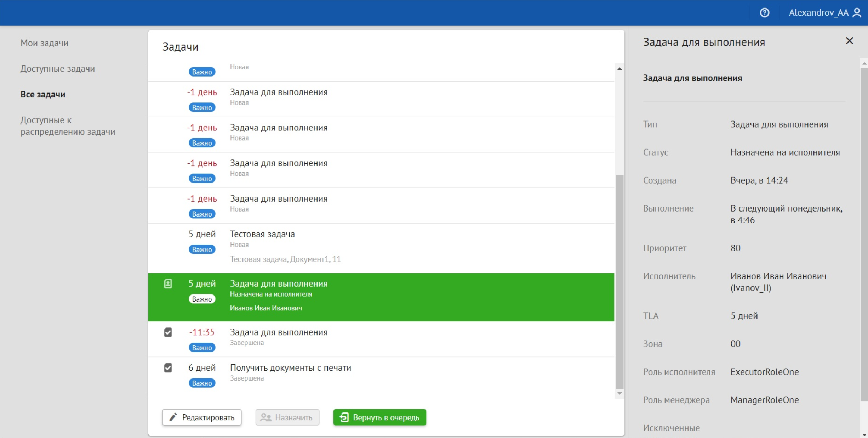Click the Назначить people icon
Screen dimensions: 868x438
pyautogui.click(x=265, y=417)
